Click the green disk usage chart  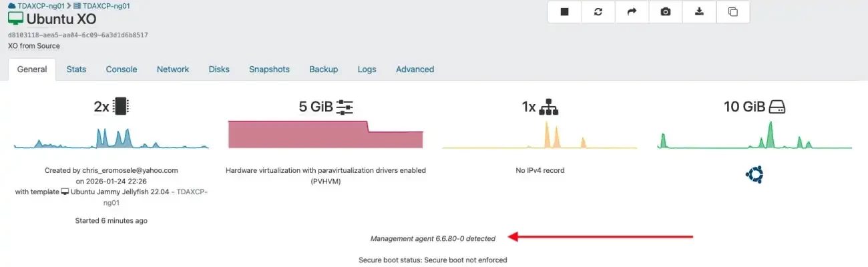(x=754, y=134)
